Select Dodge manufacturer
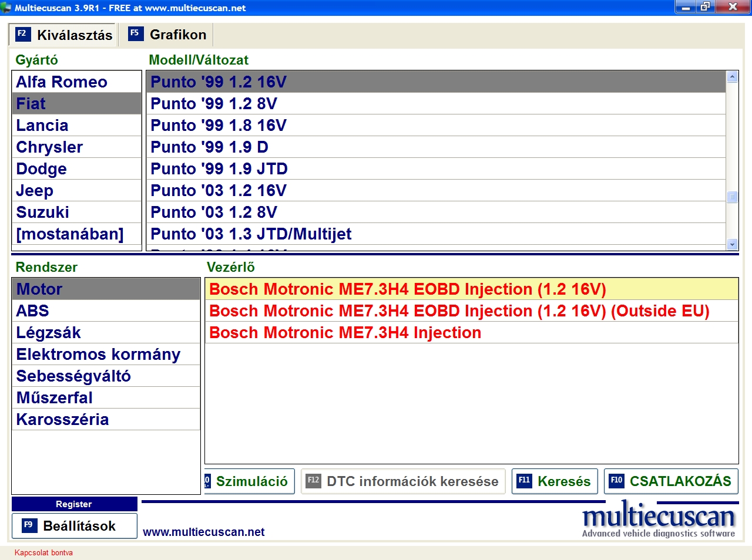The width and height of the screenshot is (752, 560). tap(76, 169)
